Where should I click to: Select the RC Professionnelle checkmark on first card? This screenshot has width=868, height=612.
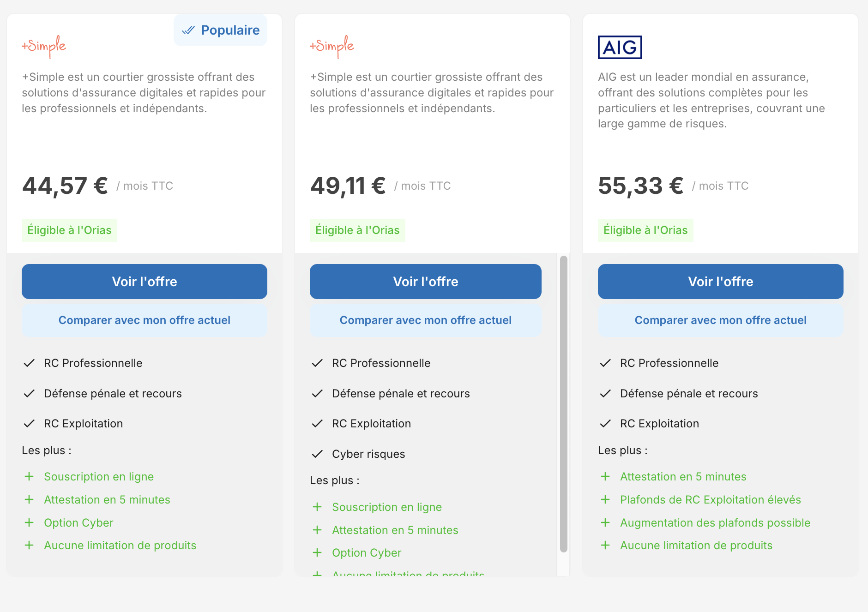[30, 363]
